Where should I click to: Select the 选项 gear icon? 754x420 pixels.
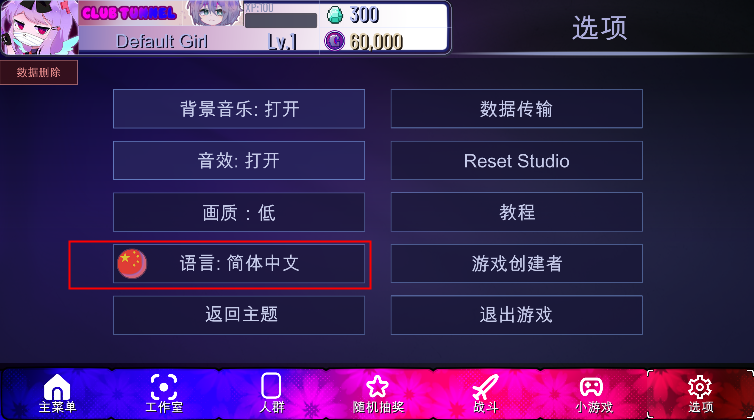click(700, 387)
